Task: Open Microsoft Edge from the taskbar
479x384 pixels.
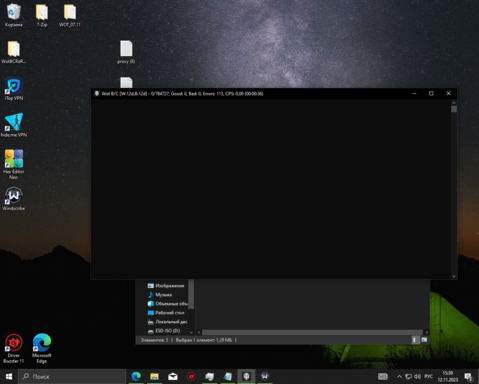Action: (x=136, y=377)
